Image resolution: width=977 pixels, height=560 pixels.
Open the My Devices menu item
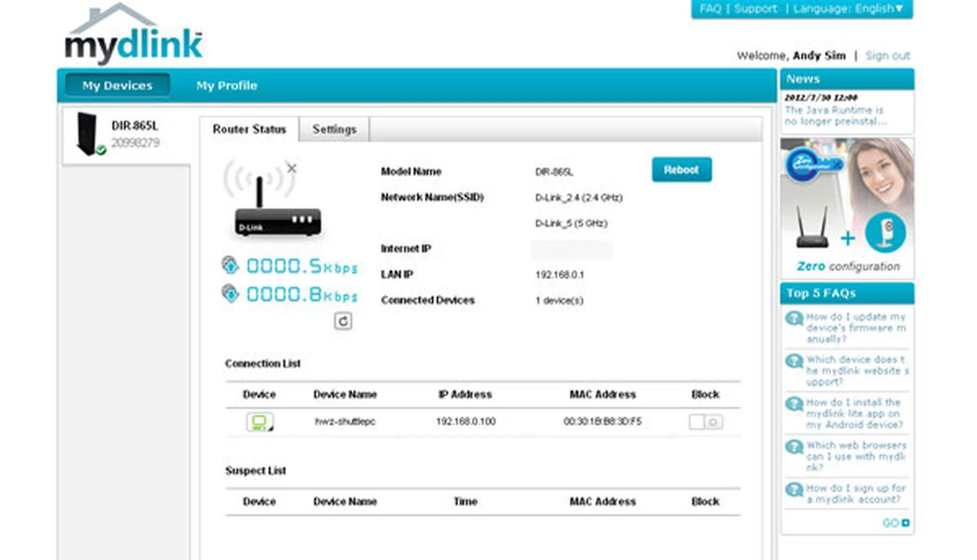[x=117, y=85]
